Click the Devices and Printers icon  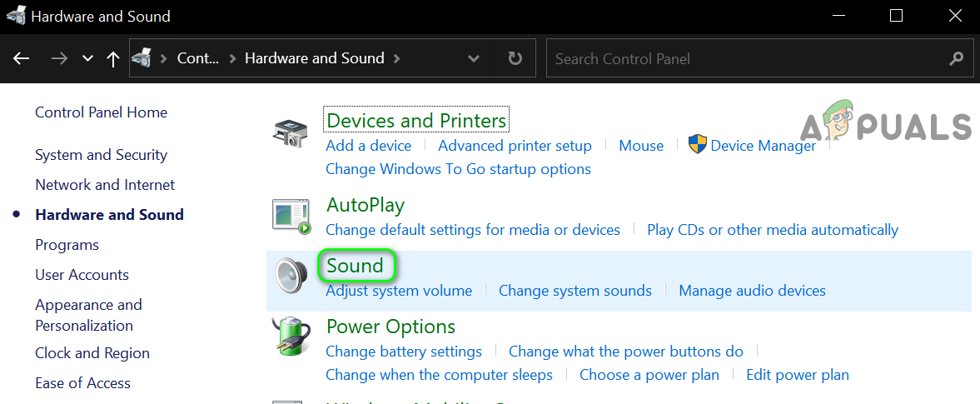pyautogui.click(x=291, y=134)
